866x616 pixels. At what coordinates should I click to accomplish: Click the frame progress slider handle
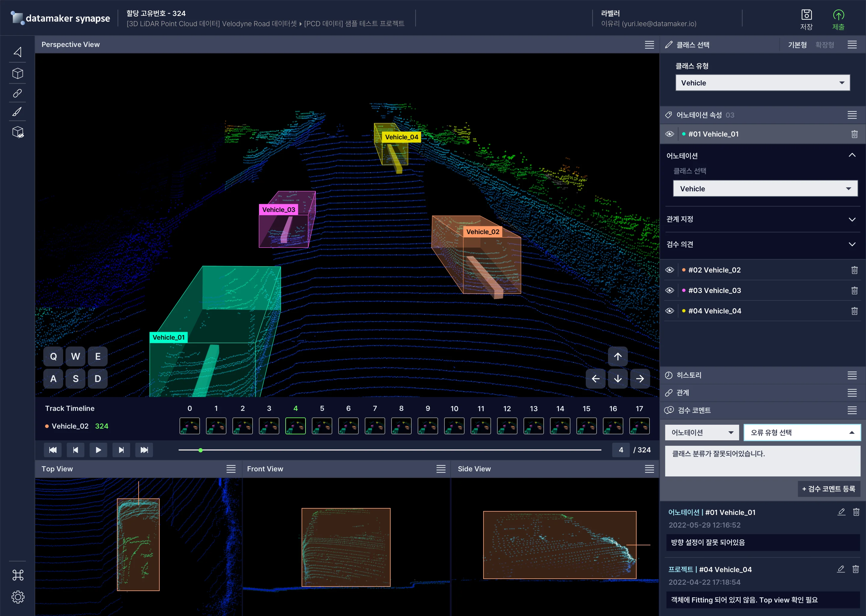pyautogui.click(x=201, y=450)
